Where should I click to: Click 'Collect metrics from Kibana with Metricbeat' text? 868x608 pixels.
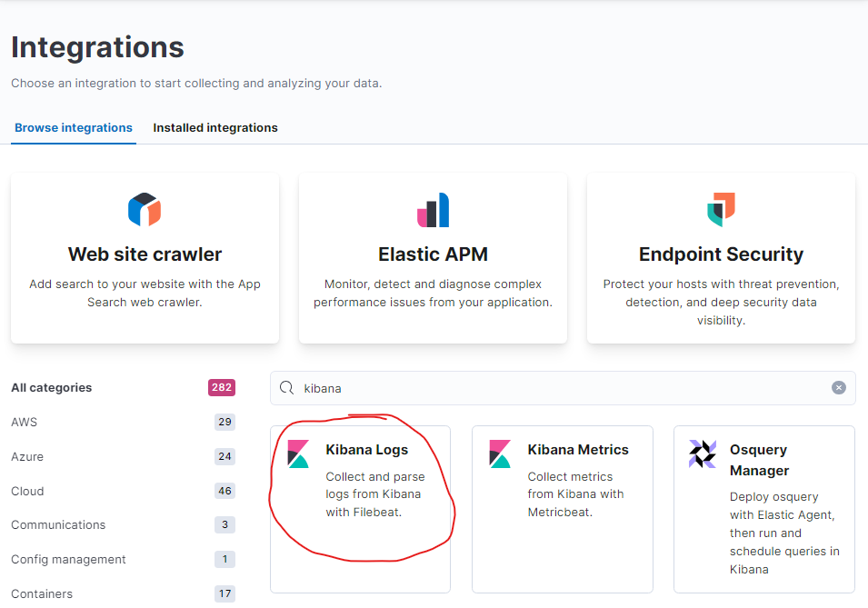575,493
